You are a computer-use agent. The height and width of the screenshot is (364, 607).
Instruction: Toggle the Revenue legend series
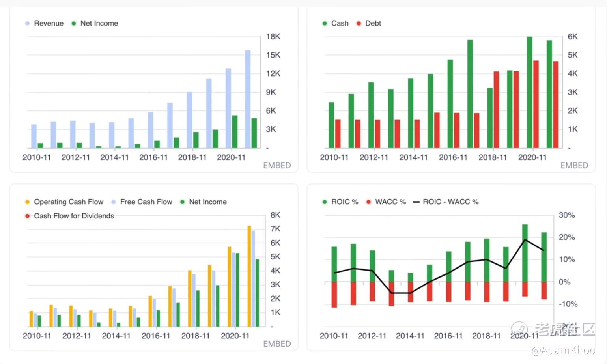[x=44, y=23]
